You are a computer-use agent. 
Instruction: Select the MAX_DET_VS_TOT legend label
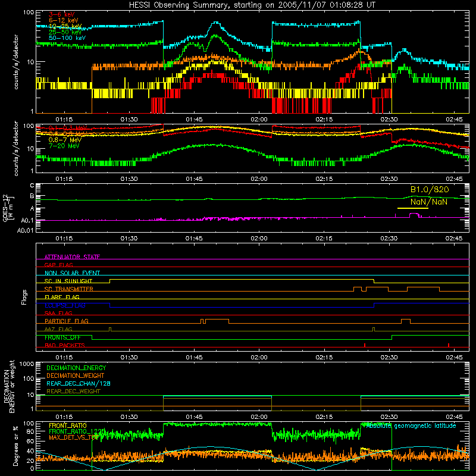pyautogui.click(x=74, y=437)
